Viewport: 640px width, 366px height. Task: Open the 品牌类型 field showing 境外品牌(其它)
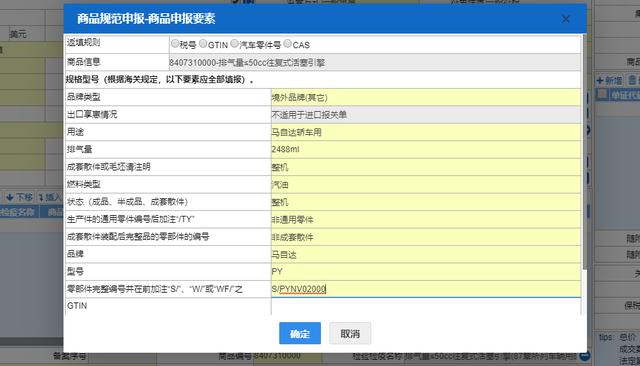tap(426, 97)
